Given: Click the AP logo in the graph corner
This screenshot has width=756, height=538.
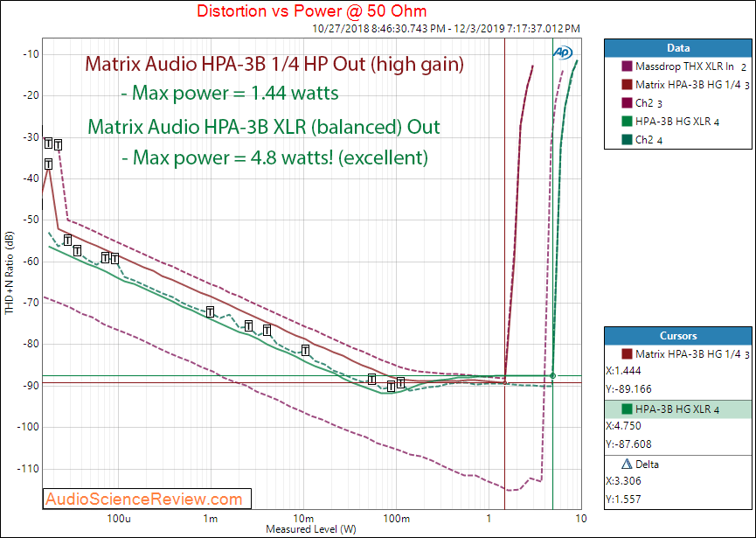Looking at the screenshot, I should [561, 53].
